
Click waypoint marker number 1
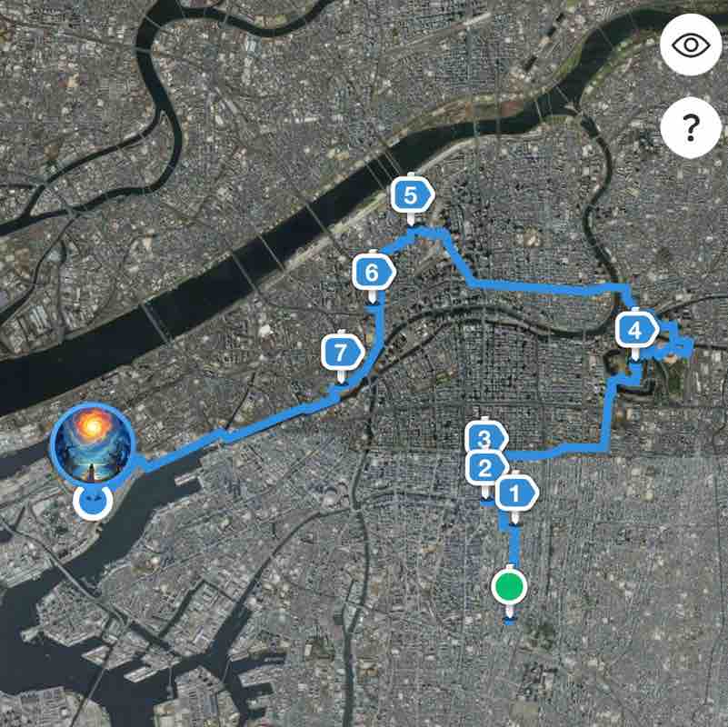516,493
